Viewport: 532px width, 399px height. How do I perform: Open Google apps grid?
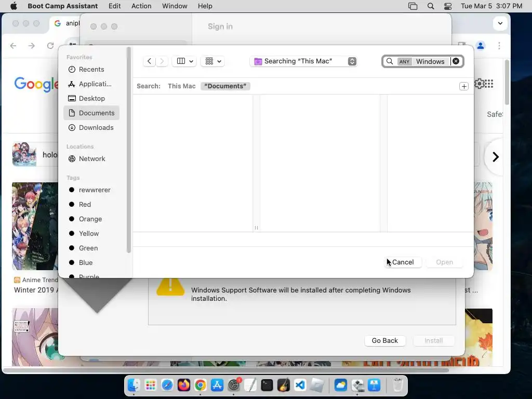coord(488,84)
